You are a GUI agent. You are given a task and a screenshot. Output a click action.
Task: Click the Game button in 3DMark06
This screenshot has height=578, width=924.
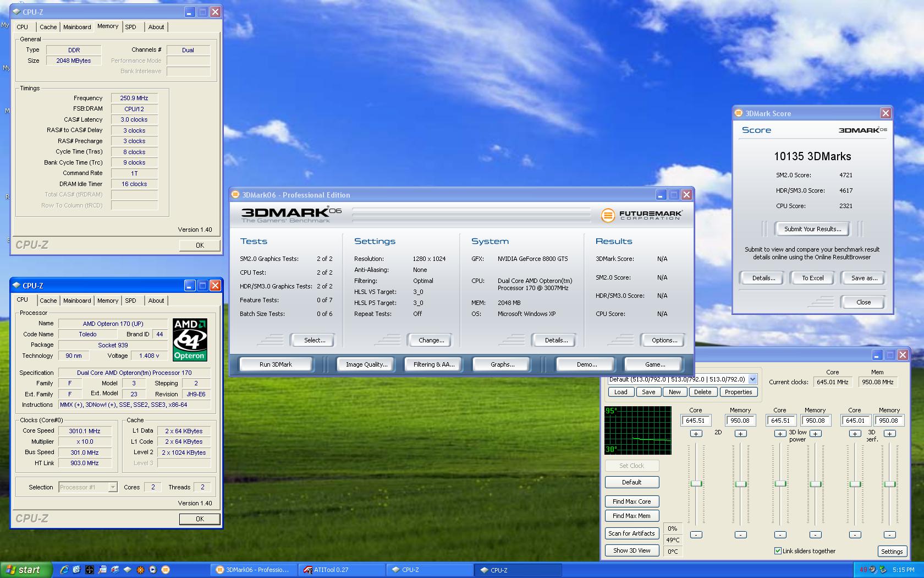(654, 364)
